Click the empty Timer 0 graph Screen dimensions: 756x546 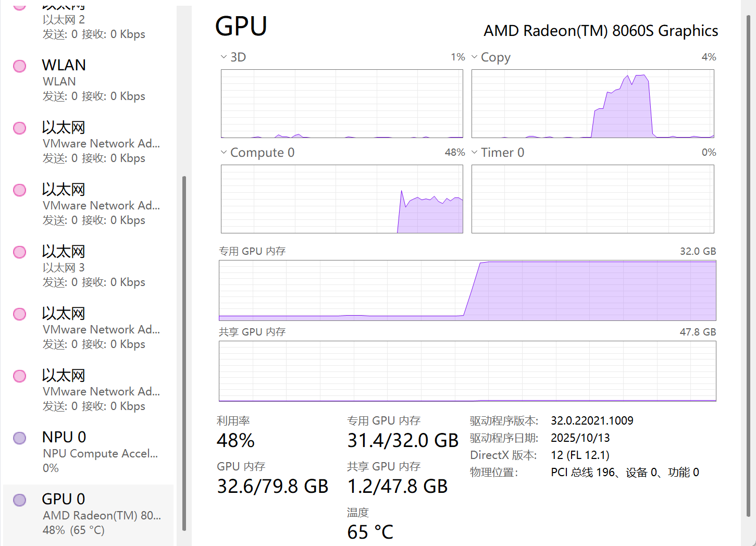tap(592, 199)
